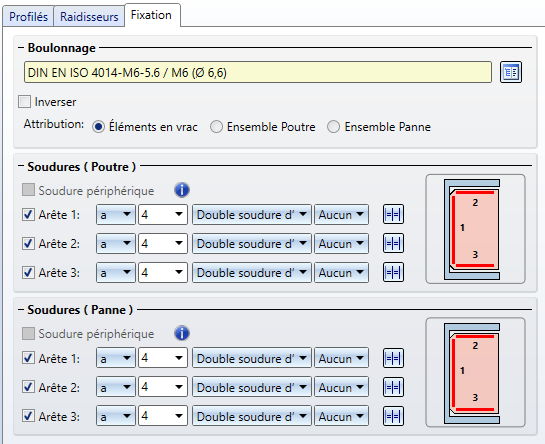Uncheck Arête 2 in Soudures Panne
Viewport: 545px width, 444px height.
click(x=28, y=387)
